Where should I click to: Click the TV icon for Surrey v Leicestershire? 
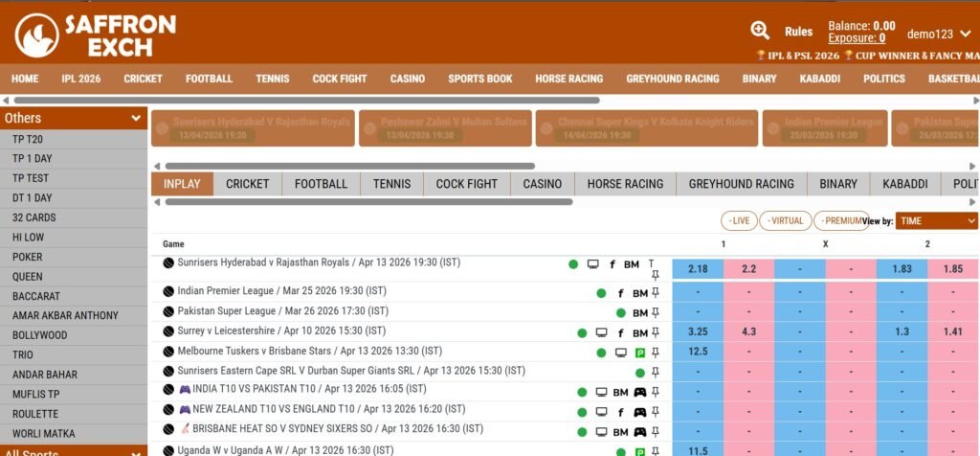coord(601,332)
